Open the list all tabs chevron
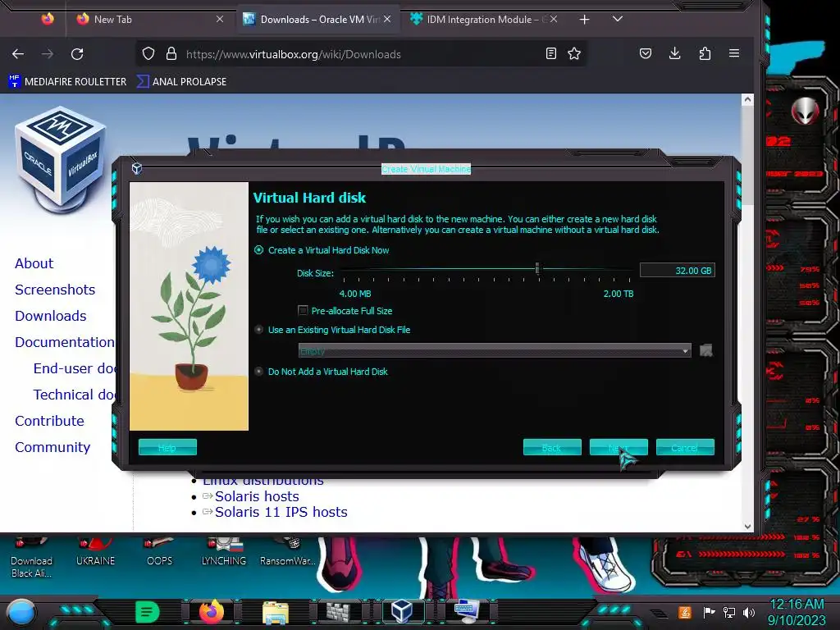The image size is (840, 630). click(x=617, y=20)
